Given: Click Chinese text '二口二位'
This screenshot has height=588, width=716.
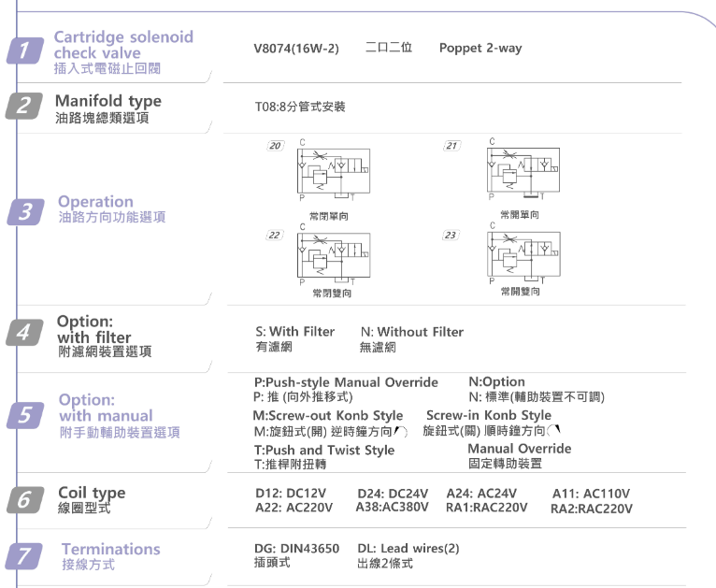Looking at the screenshot, I should click(389, 48).
